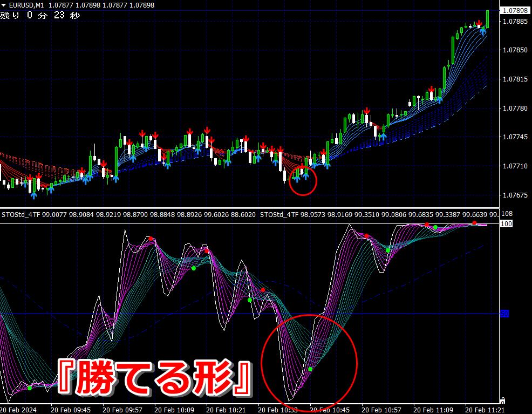Select the last tall green candle at top right
The image size is (532, 414).
(x=487, y=19)
